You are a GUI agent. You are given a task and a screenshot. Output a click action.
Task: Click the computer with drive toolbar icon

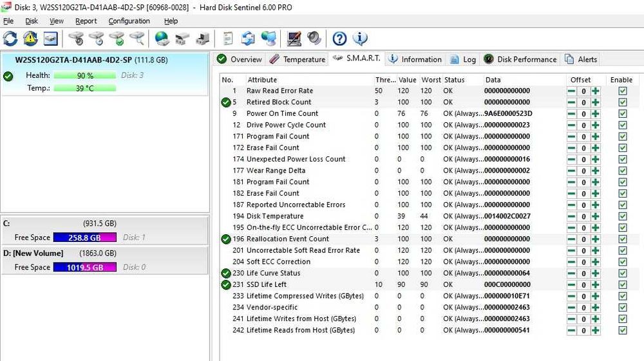click(x=203, y=39)
